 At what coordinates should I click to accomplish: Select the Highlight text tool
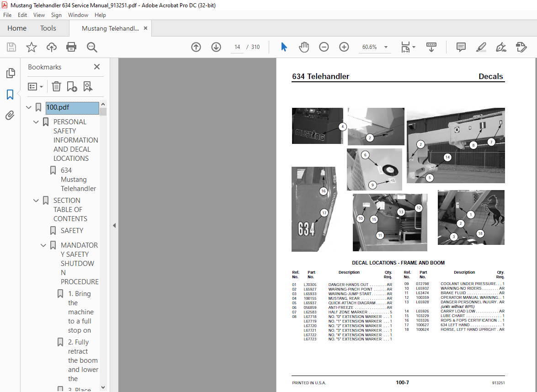481,47
